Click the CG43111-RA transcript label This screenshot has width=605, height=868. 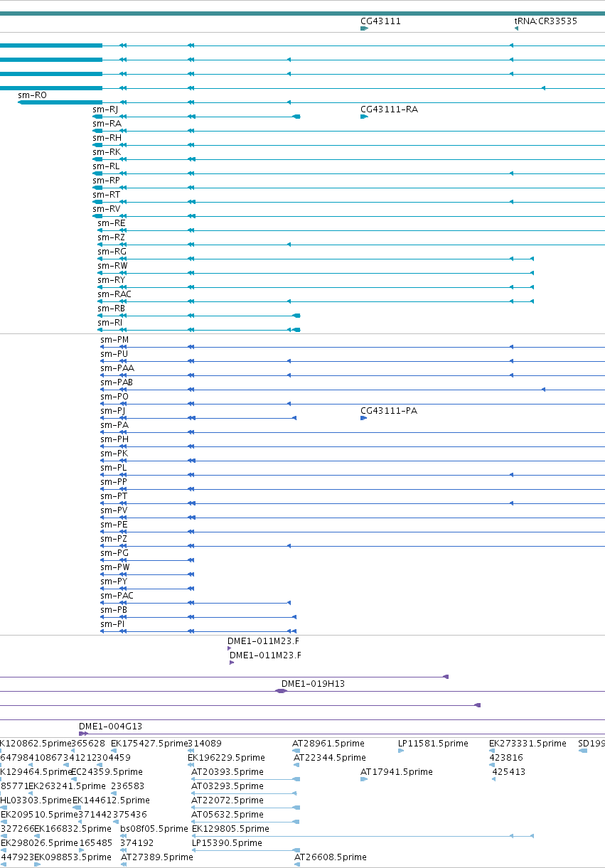389,109
